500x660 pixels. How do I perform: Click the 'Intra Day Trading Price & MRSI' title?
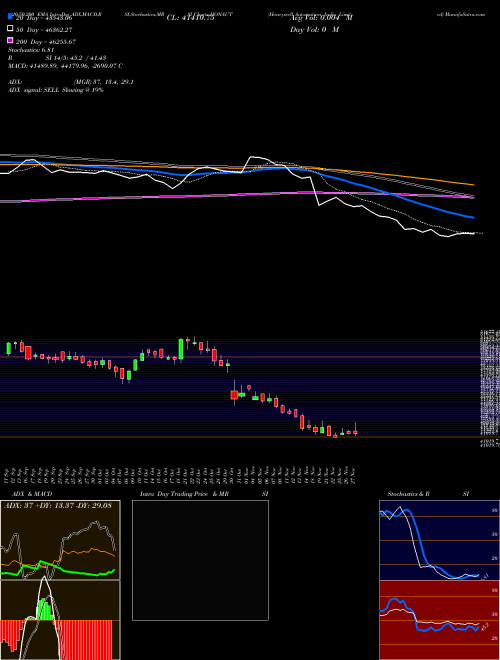tap(204, 494)
